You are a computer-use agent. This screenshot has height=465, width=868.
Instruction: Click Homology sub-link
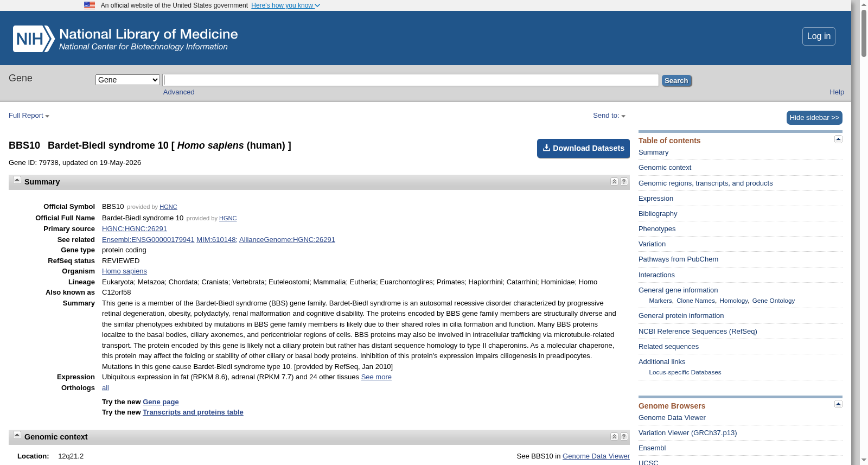pyautogui.click(x=733, y=301)
